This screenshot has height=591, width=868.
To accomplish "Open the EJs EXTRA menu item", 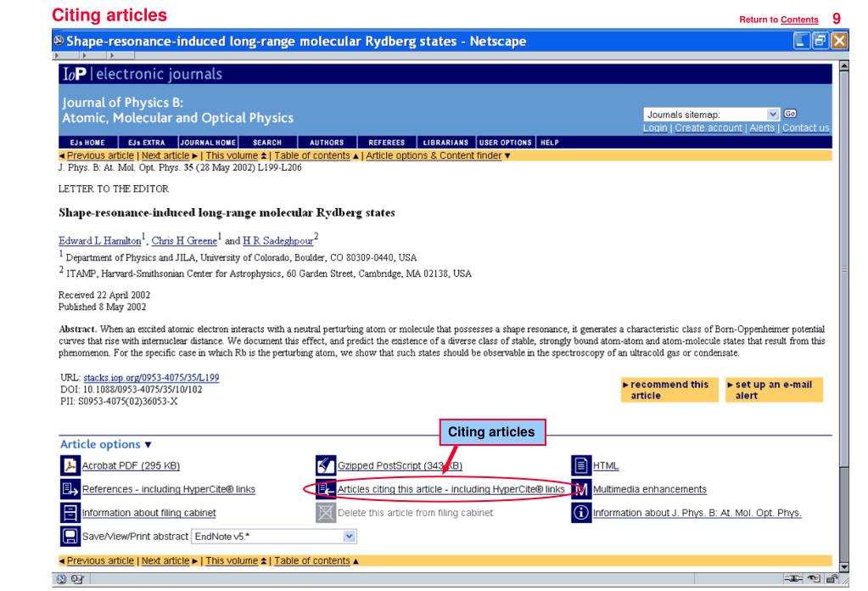I will point(147,143).
